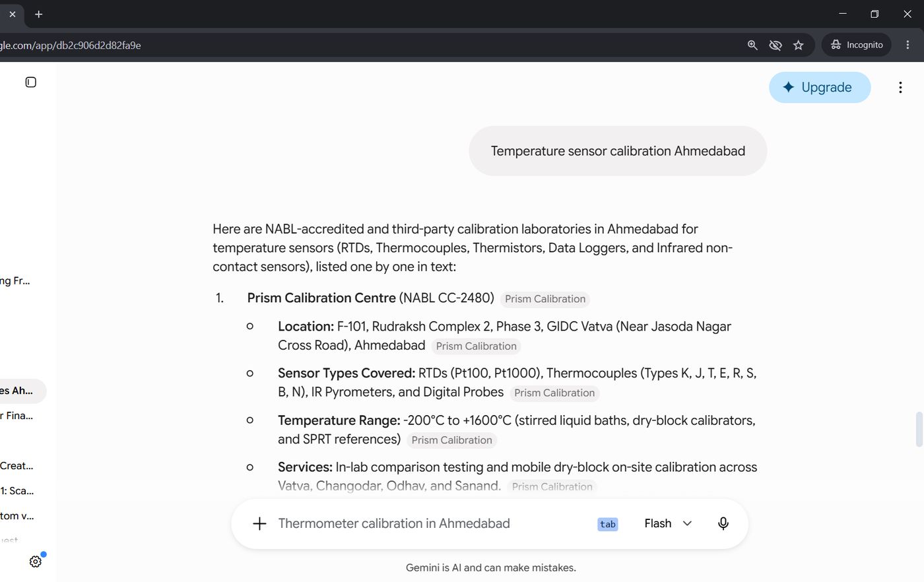
Task: Click the browser address bar URL
Action: point(71,45)
